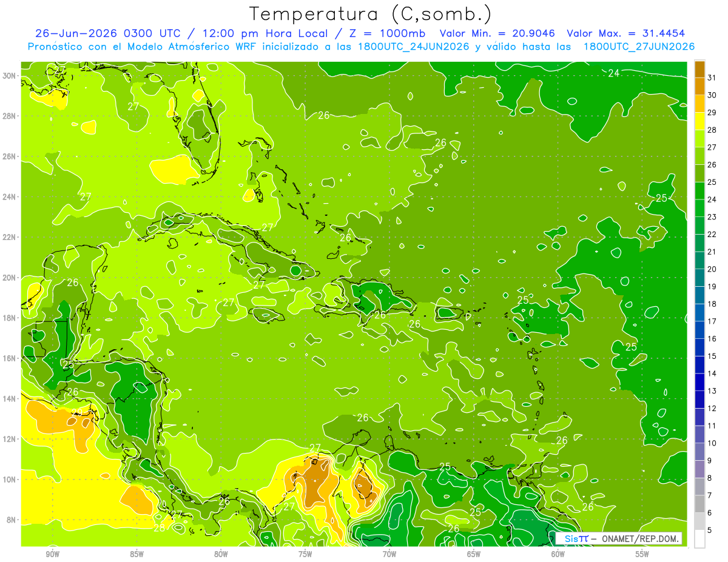Pick the dark blue swatch between 13 and 14
Viewport: 728px width, 562px height.
[699, 382]
